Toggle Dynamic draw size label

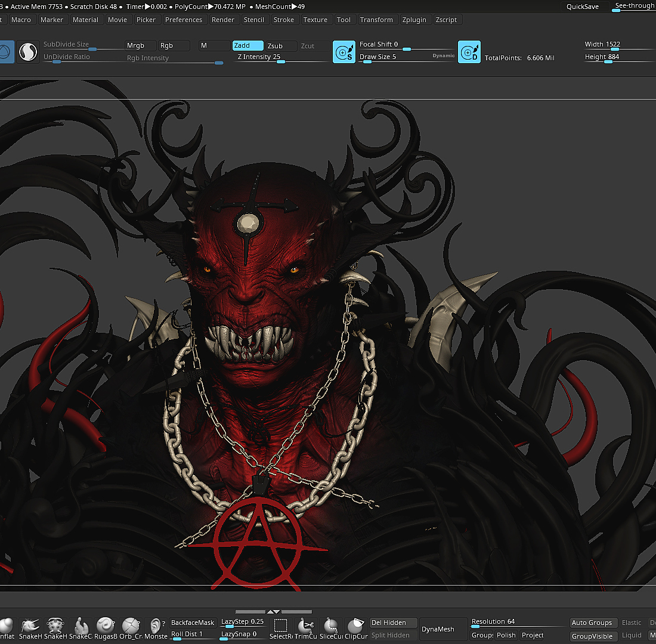pos(444,55)
